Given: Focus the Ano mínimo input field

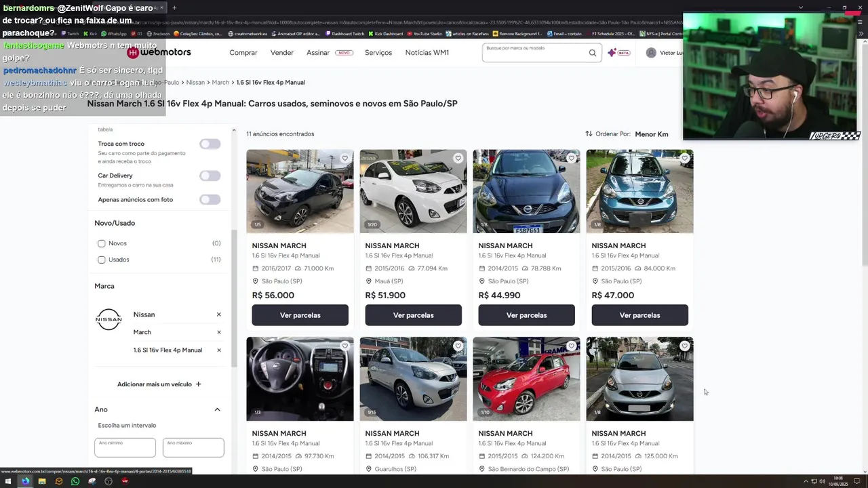Looking at the screenshot, I should tap(125, 447).
